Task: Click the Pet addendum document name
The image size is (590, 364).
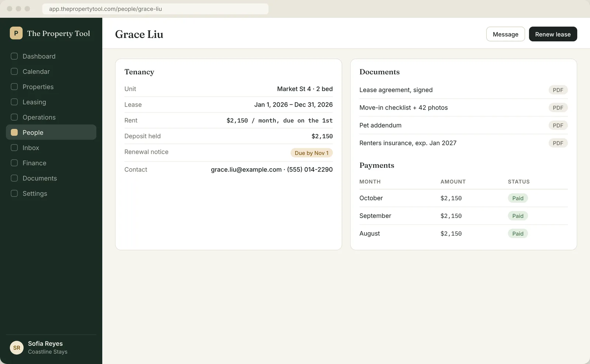Action: pos(381,125)
